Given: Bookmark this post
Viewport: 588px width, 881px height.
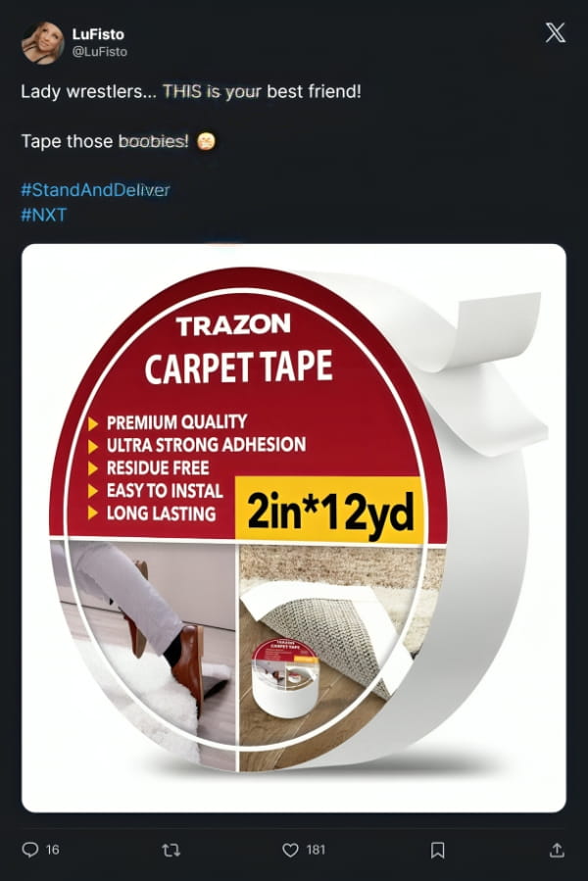Looking at the screenshot, I should tap(437, 850).
